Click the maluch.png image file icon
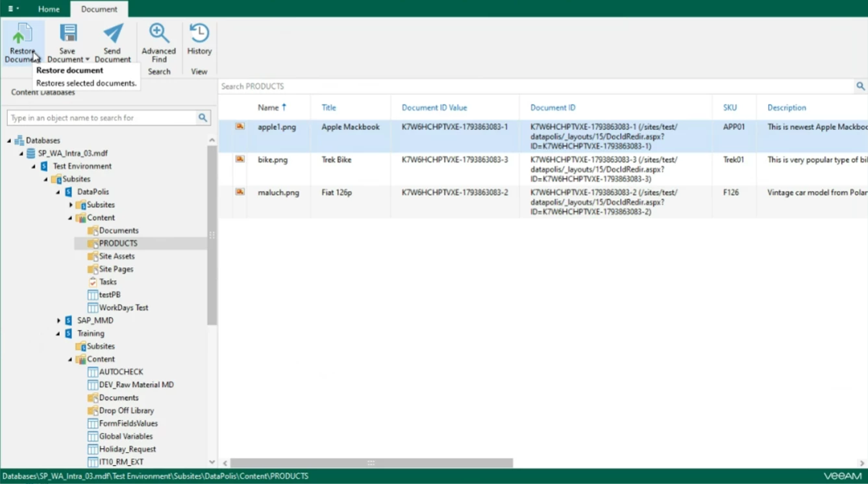The image size is (868, 484). [240, 192]
